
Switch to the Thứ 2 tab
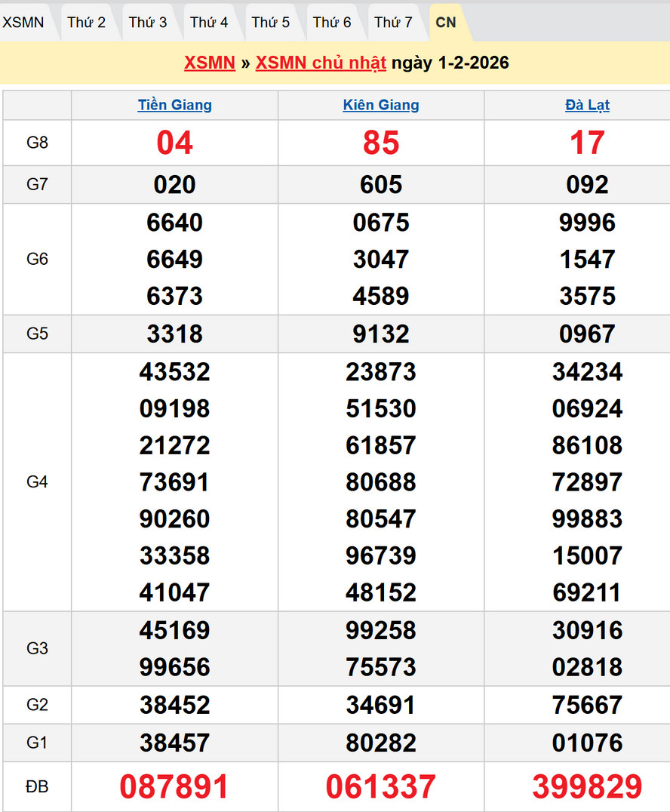[x=86, y=23]
